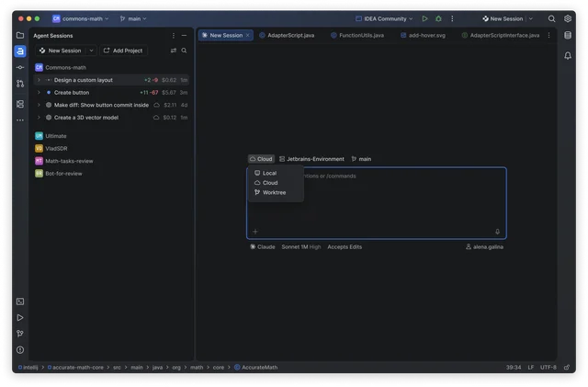Open the Agent Sessions sidebar icon
The width and height of the screenshot is (588, 387).
coord(20,51)
